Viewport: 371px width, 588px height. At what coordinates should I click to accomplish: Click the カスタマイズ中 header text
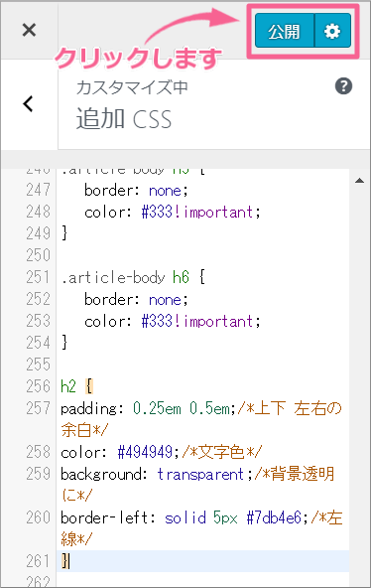[132, 87]
